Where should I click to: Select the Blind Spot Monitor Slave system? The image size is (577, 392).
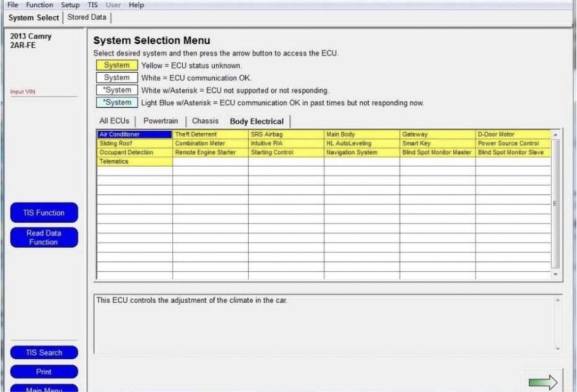point(514,152)
